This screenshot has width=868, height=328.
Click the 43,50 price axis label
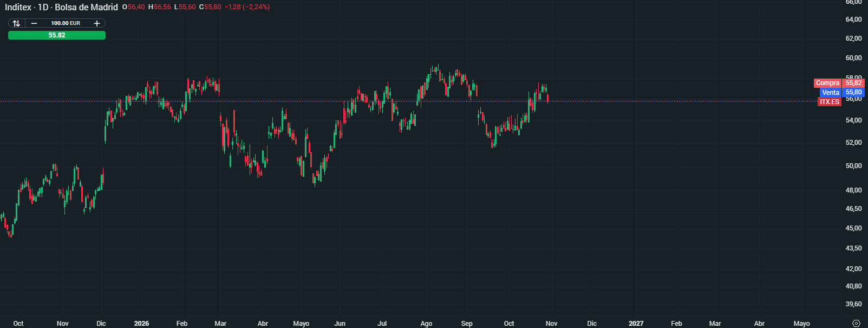(x=854, y=248)
